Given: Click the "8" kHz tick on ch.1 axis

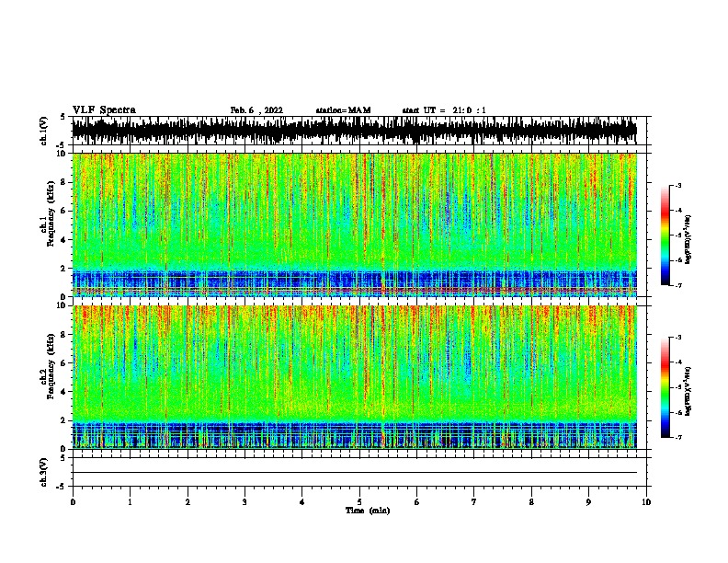Looking at the screenshot, I should [x=64, y=182].
